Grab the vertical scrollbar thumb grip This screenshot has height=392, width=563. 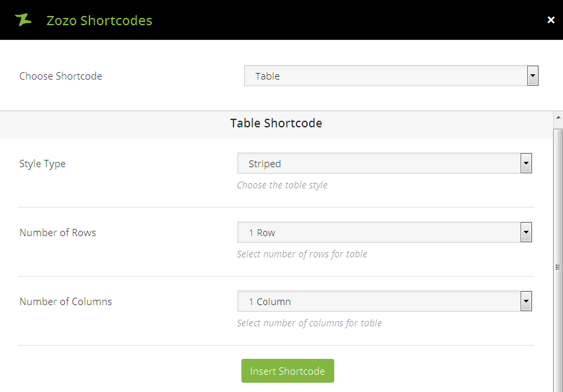click(558, 267)
